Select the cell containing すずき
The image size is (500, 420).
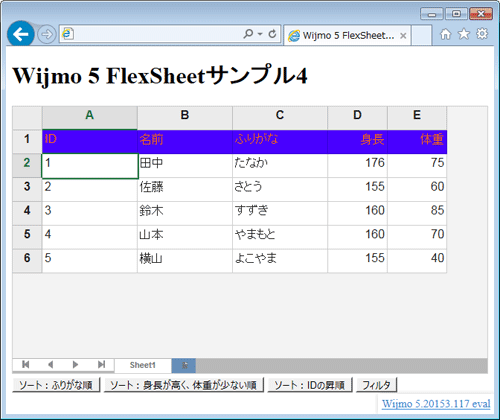click(280, 213)
